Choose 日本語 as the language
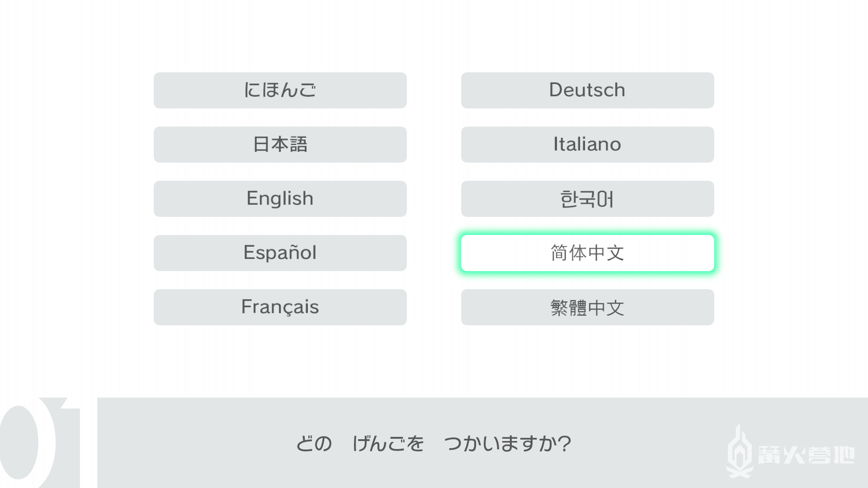 coord(280,145)
